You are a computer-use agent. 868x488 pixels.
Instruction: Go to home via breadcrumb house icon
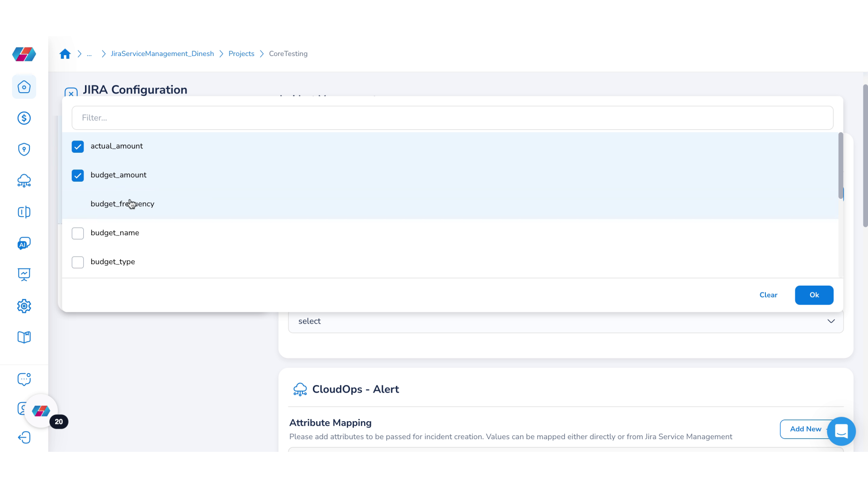(65, 54)
